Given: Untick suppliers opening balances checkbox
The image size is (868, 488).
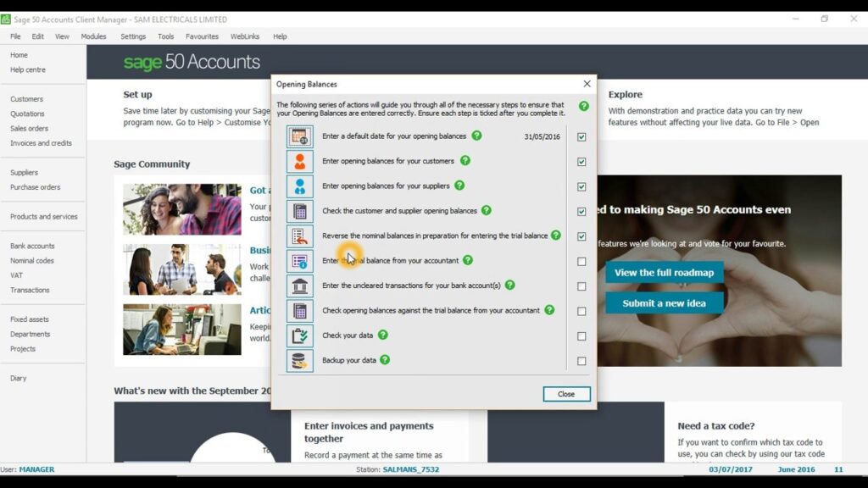Looking at the screenshot, I should coord(581,186).
